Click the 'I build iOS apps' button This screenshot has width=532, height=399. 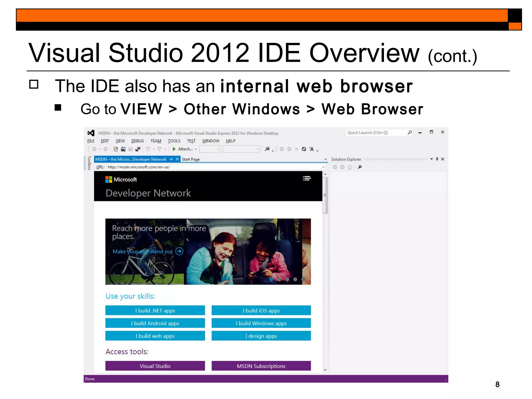point(261,310)
